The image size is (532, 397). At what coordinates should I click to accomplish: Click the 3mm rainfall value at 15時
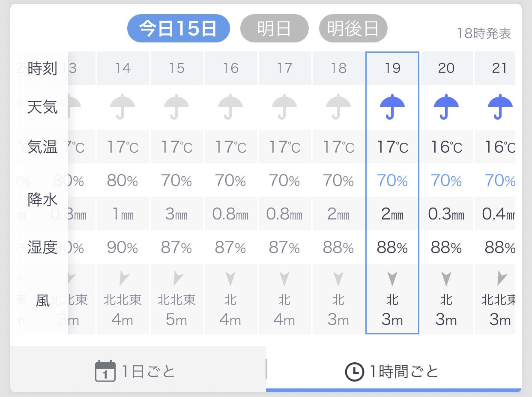176,214
